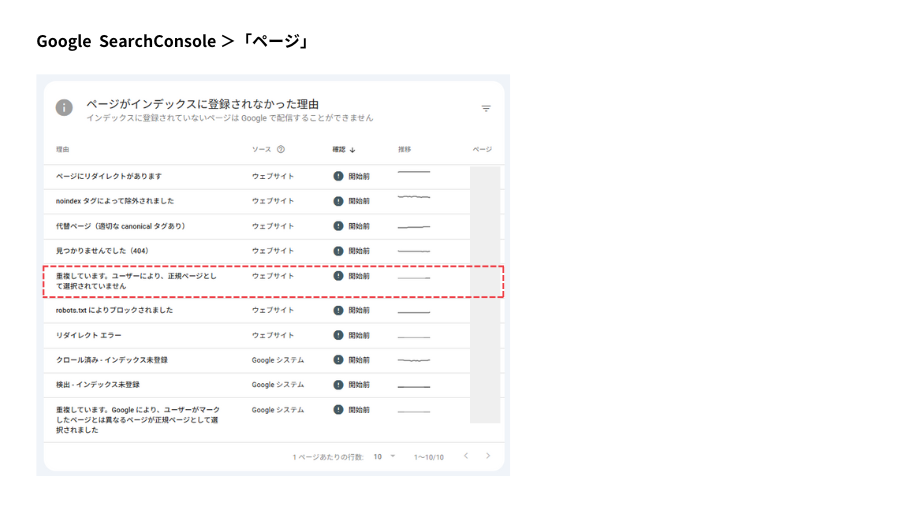
Task: Click status icon in 代替ページ canonical row
Action: coord(338,226)
